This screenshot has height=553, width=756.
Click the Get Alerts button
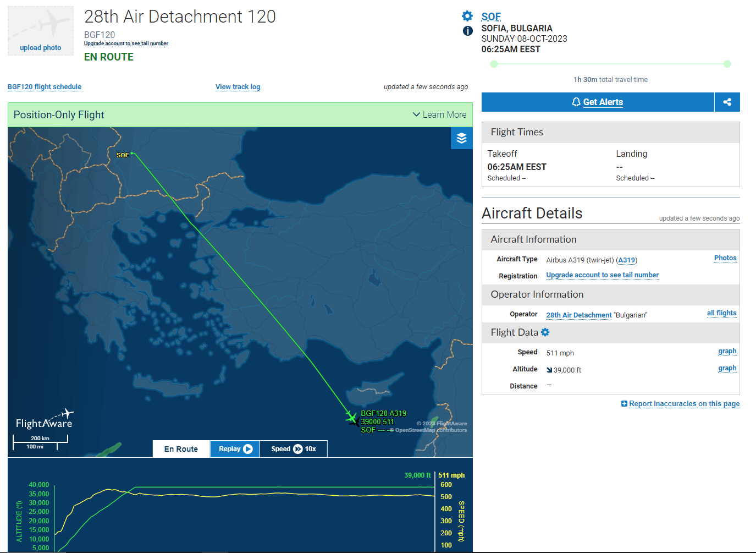pos(598,102)
